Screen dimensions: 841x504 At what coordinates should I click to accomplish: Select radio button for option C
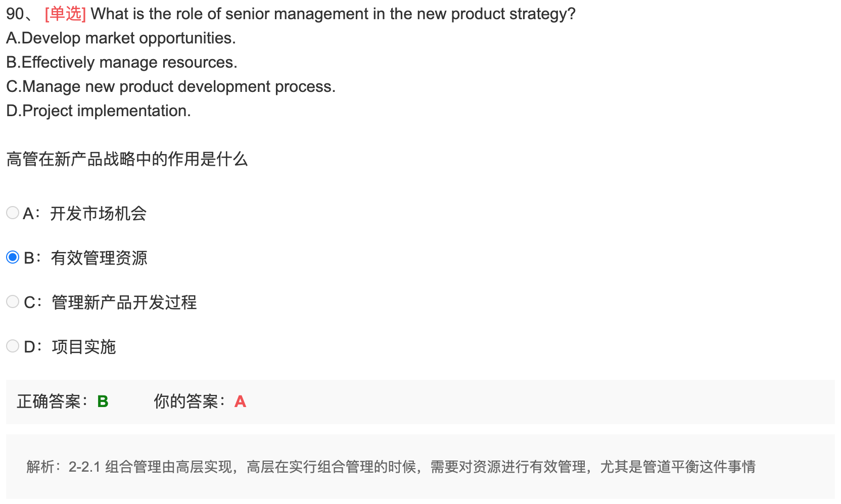point(13,301)
